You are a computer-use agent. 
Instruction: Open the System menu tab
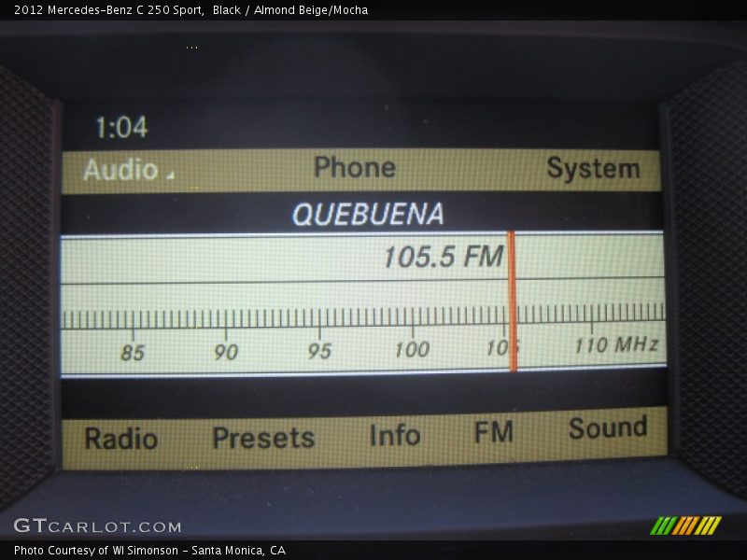click(593, 169)
